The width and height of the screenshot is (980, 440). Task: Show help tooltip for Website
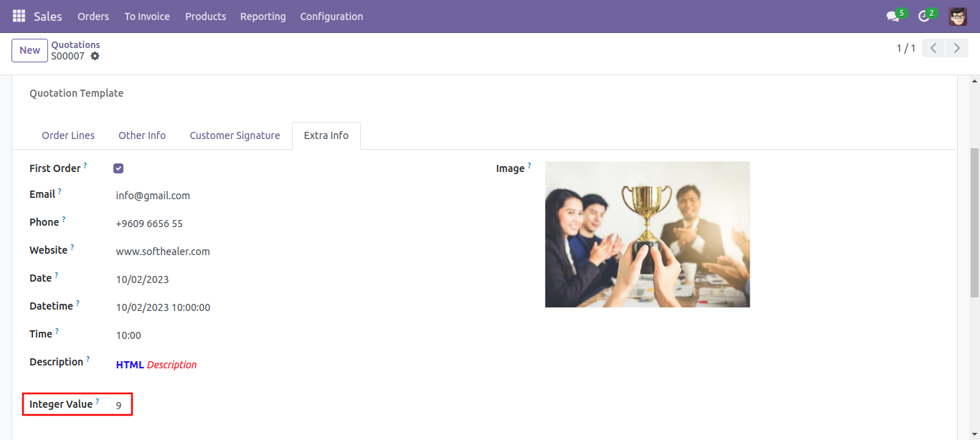point(72,247)
